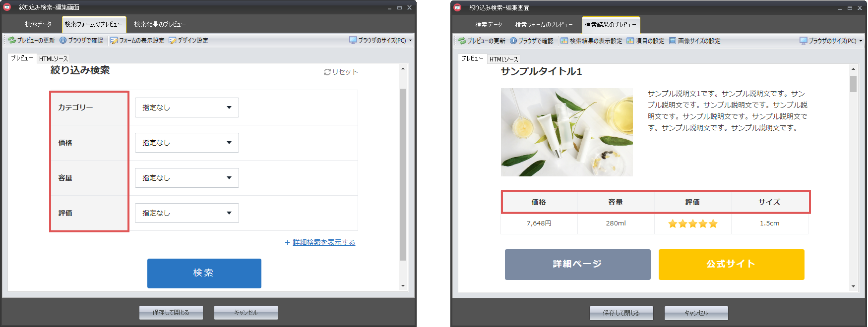868x327 pixels.
Task: Click the refresh preview icon in left window
Action: [x=12, y=40]
